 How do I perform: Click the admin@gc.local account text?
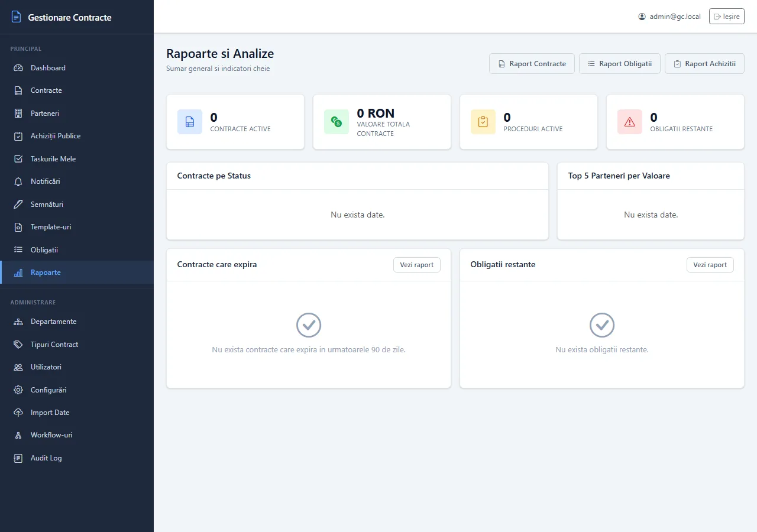pos(675,17)
